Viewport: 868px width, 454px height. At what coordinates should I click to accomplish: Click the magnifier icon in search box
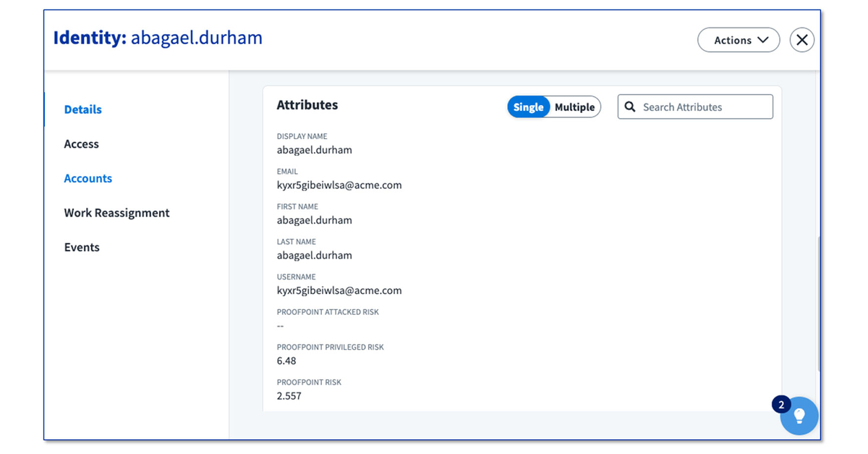(x=630, y=107)
